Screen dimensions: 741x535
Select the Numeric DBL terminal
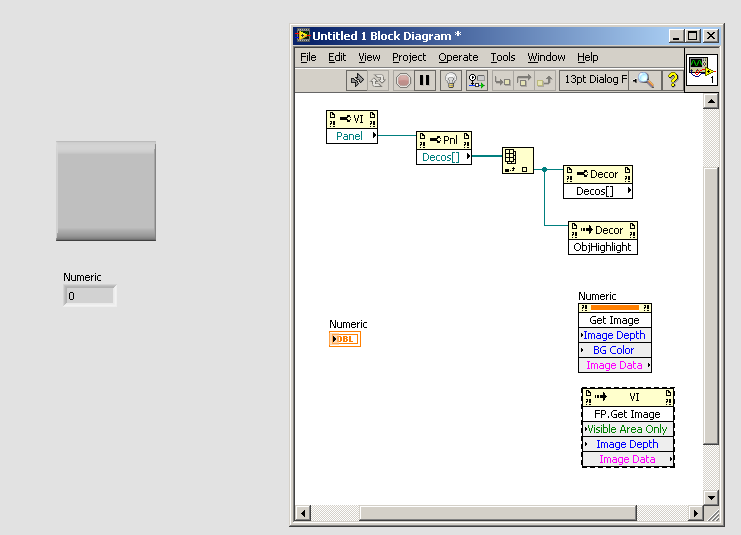[x=345, y=339]
